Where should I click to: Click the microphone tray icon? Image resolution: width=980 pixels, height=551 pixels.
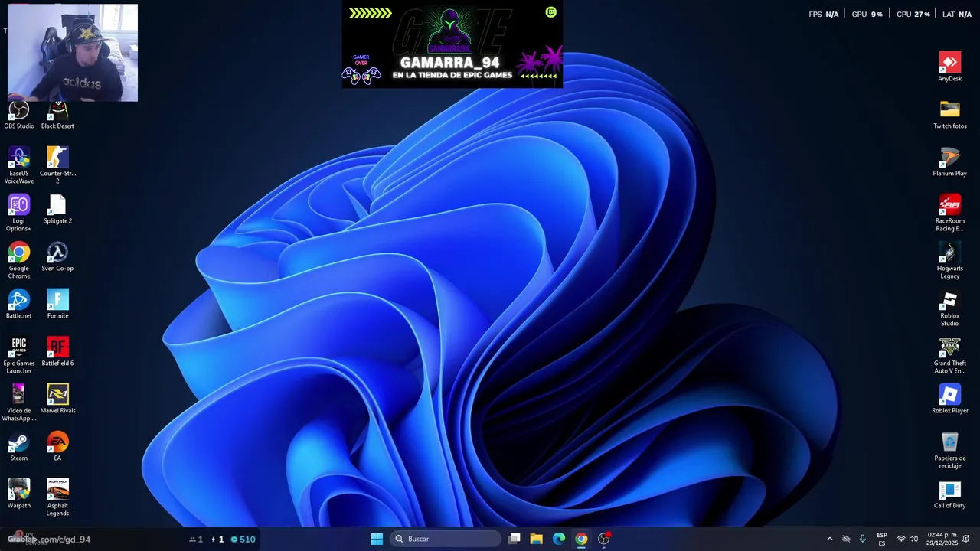(x=863, y=539)
